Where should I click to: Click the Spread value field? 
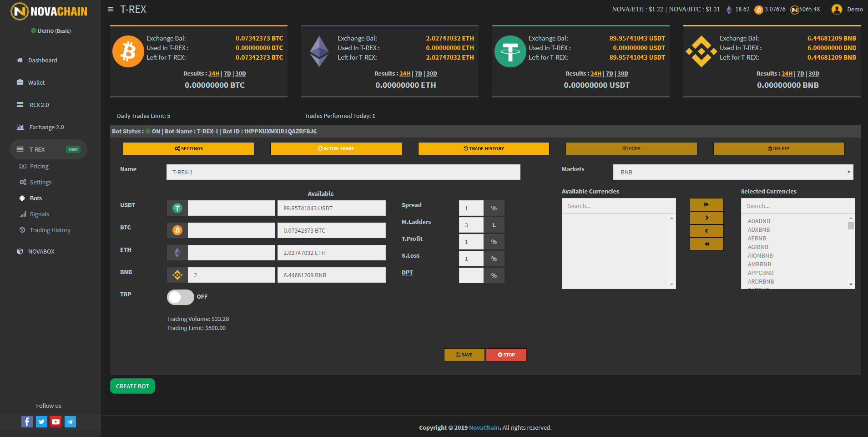[471, 208]
